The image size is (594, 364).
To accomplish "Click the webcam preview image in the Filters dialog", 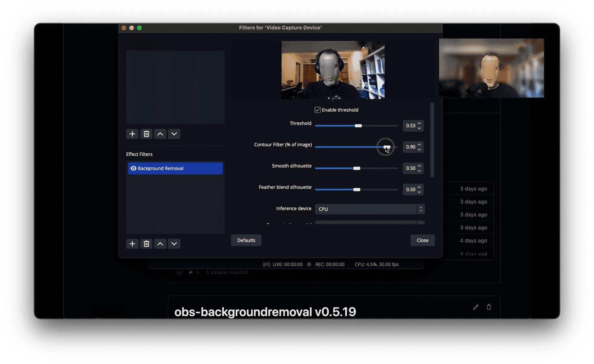I will 333,70.
